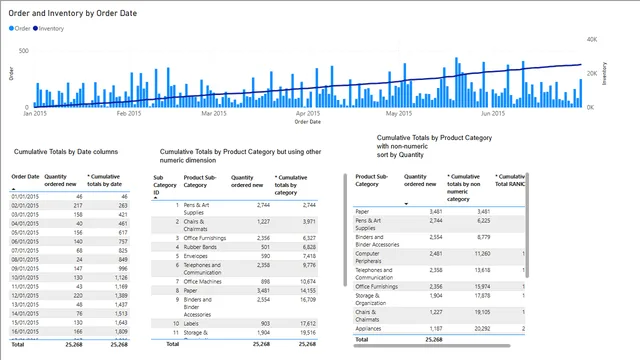This screenshot has width=640, height=360.
Task: Click Cumulative totals by non numeric category header
Action: click(x=464, y=188)
